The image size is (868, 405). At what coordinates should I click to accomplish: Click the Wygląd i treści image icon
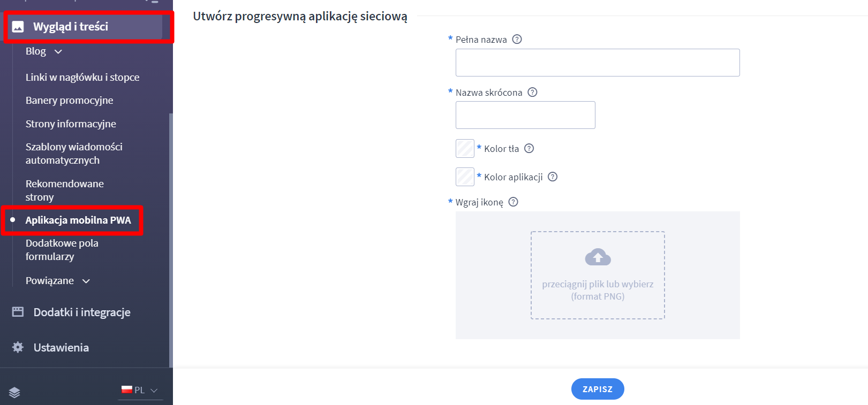pos(18,27)
